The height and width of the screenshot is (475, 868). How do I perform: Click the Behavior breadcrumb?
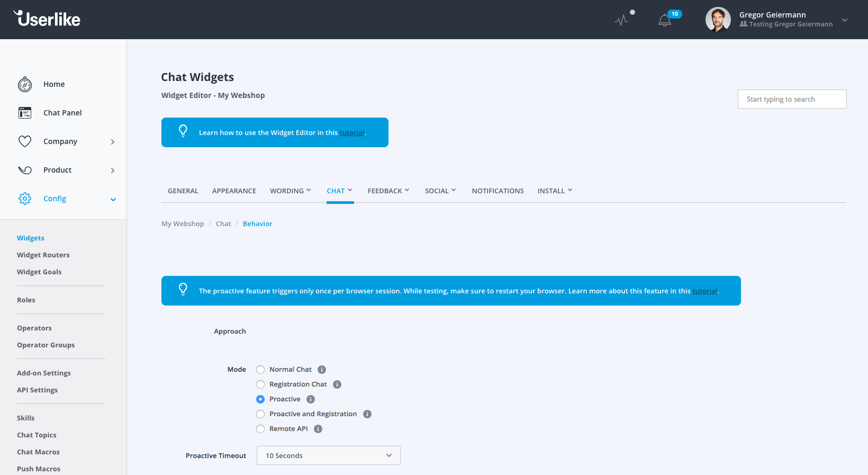(258, 224)
